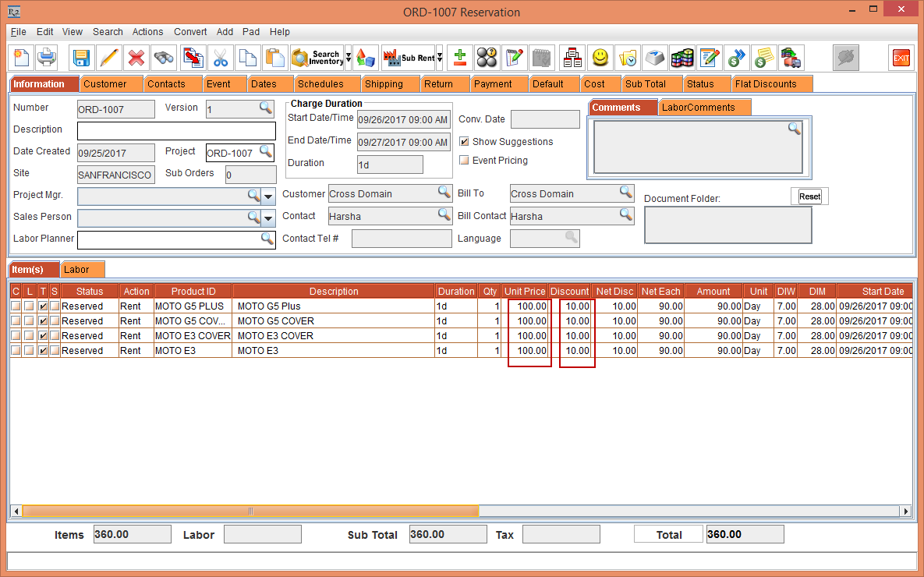Click the Reset button
The width and height of the screenshot is (924, 577).
point(809,196)
